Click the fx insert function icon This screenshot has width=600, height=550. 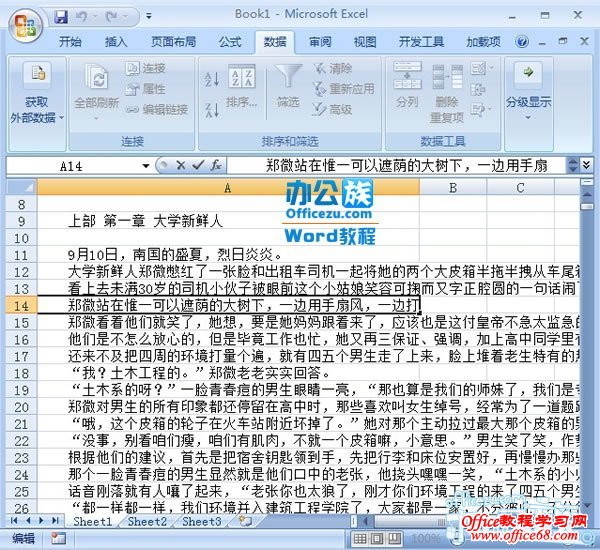[x=216, y=165]
